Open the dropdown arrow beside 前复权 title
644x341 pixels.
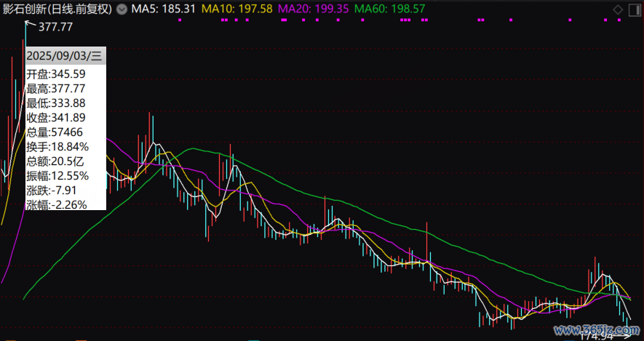click(122, 9)
